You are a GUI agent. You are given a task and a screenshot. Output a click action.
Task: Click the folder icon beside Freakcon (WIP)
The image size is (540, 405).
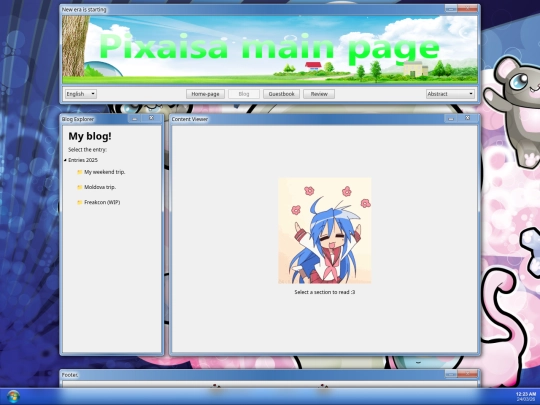pyautogui.click(x=80, y=202)
